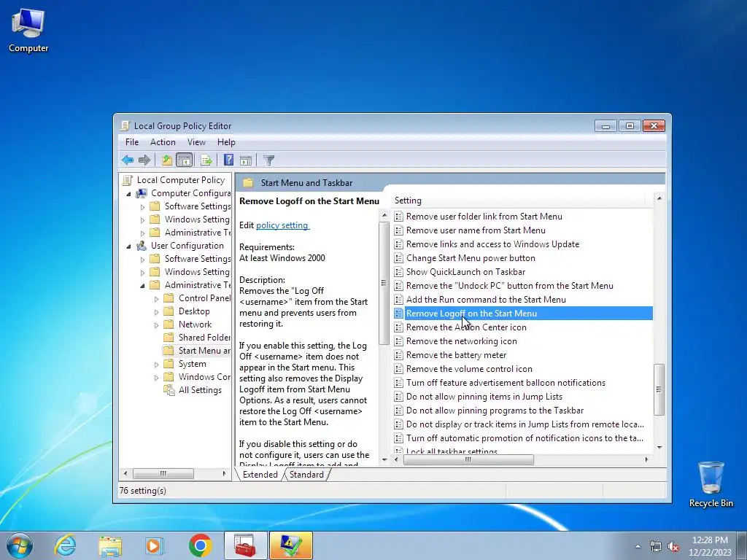
Task: Select Turn off feature advertisement balloon notifications
Action: 506,382
